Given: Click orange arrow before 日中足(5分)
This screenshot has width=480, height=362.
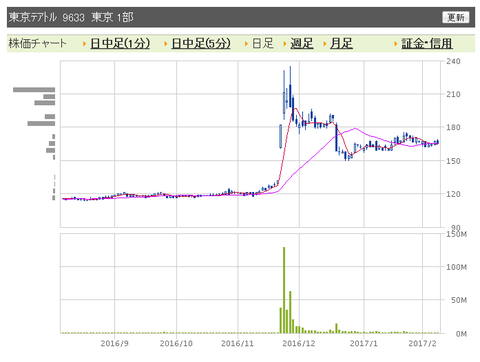Looking at the screenshot, I should pyautogui.click(x=166, y=44).
